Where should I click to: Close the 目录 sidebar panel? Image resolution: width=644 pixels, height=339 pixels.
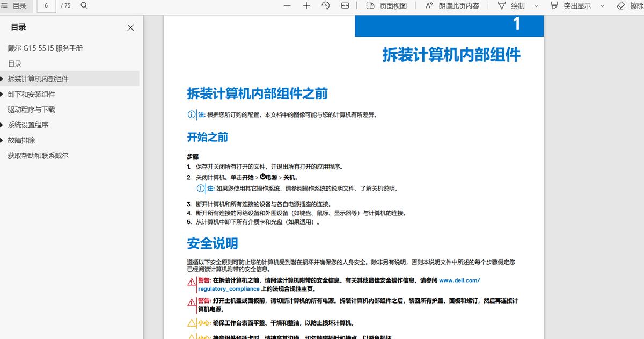click(x=130, y=27)
